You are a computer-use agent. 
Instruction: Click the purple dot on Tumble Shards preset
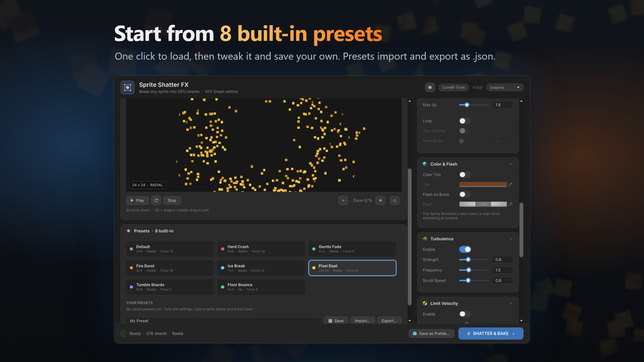pyautogui.click(x=131, y=286)
